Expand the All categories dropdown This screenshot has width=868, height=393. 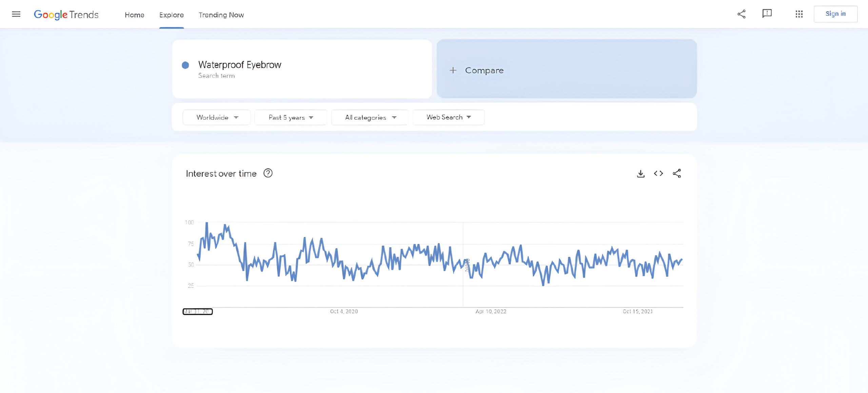coord(370,117)
